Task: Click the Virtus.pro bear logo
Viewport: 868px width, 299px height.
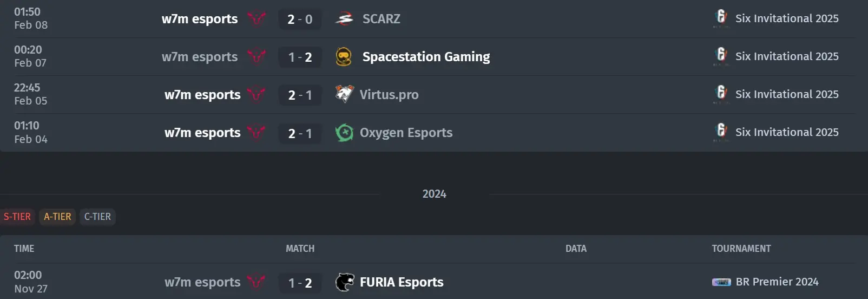Action: click(344, 94)
